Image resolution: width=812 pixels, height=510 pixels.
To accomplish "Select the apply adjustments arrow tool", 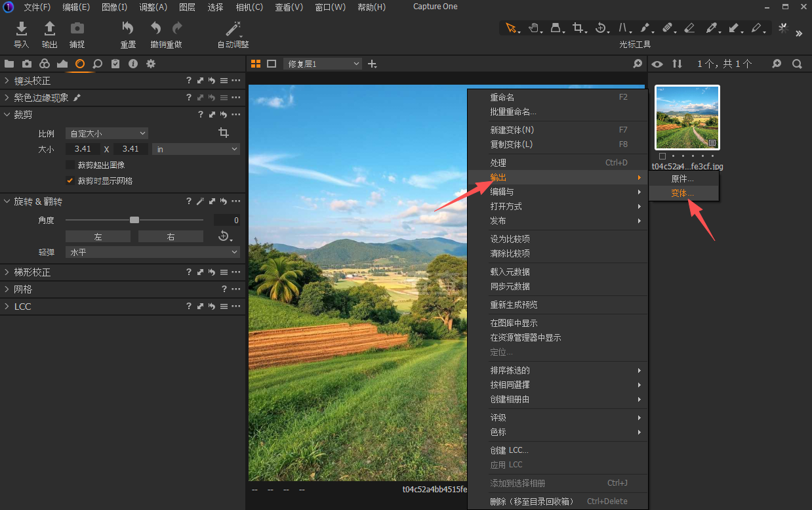I will (x=734, y=28).
